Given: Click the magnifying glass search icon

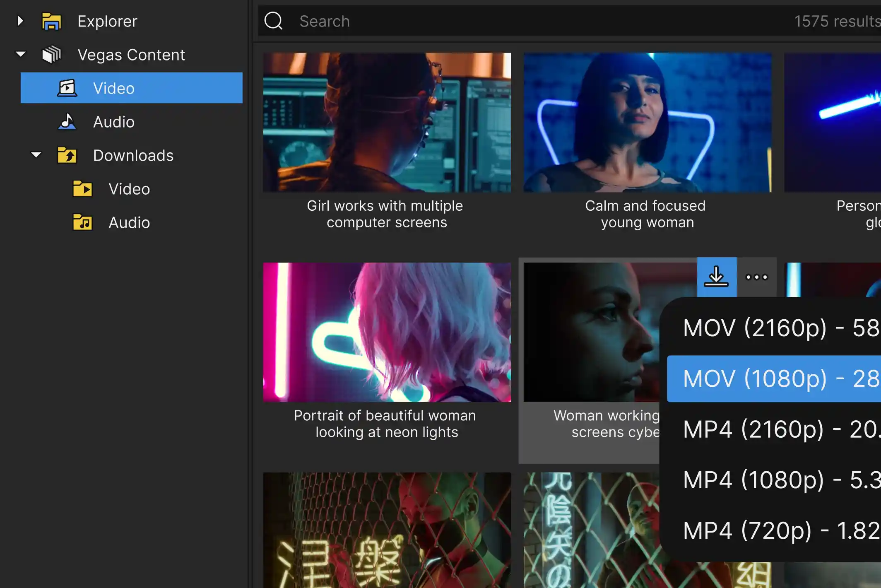Looking at the screenshot, I should [273, 21].
